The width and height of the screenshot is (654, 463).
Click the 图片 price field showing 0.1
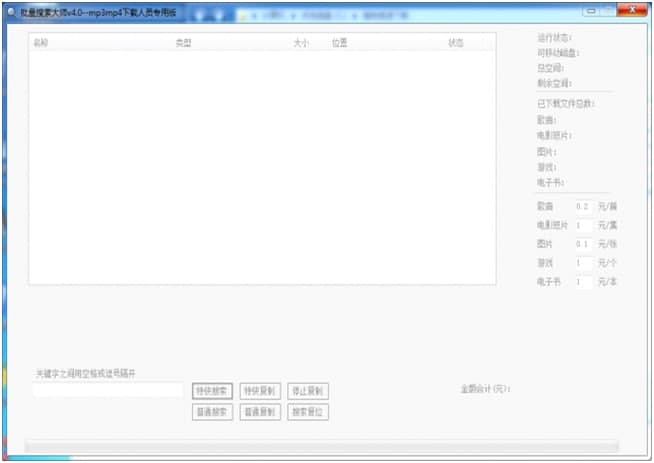[x=584, y=244]
